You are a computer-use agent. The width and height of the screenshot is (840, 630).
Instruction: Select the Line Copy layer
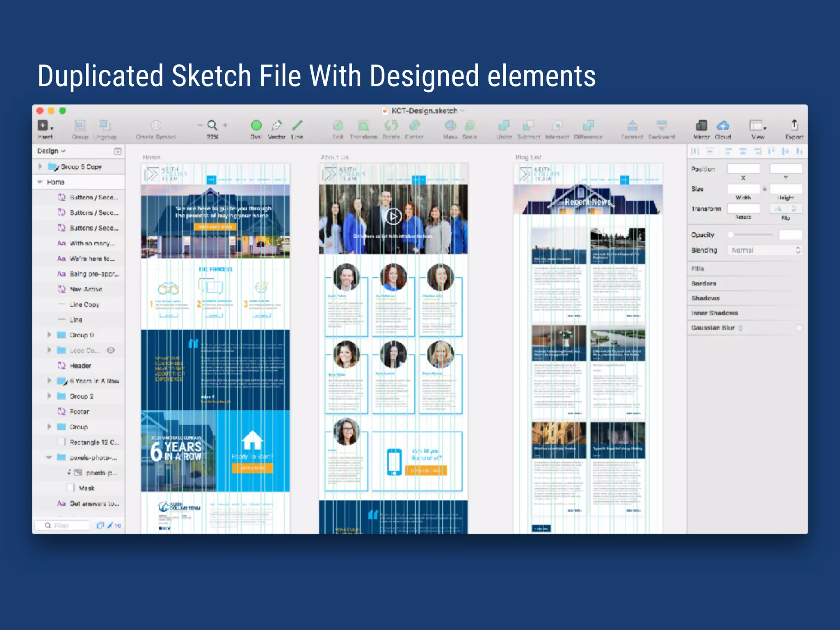coord(79,304)
